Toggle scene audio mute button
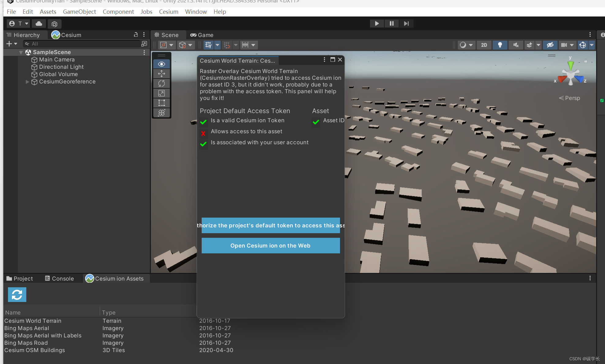605x364 pixels. tap(516, 45)
